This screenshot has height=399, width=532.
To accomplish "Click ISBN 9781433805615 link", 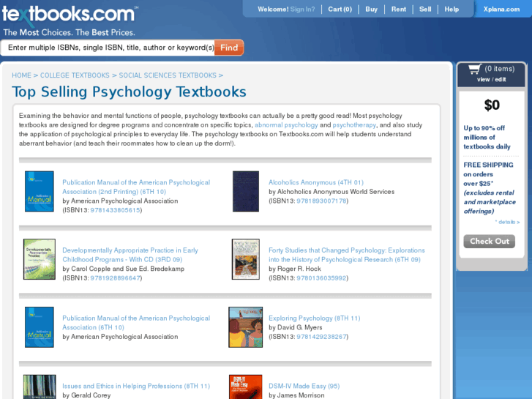I will (115, 210).
